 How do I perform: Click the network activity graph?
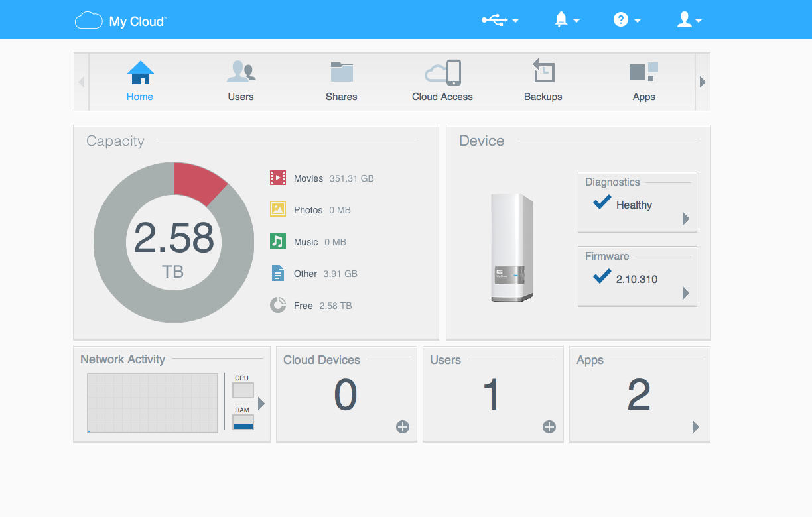(153, 403)
